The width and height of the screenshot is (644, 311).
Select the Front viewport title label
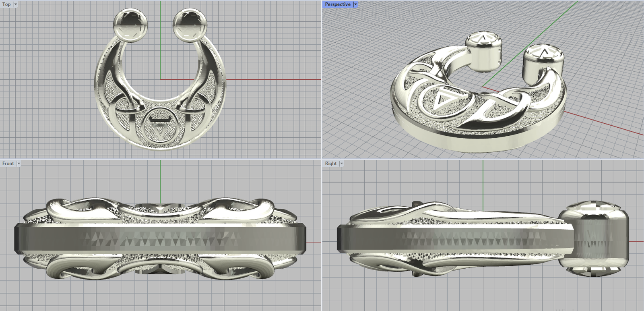click(x=8, y=164)
